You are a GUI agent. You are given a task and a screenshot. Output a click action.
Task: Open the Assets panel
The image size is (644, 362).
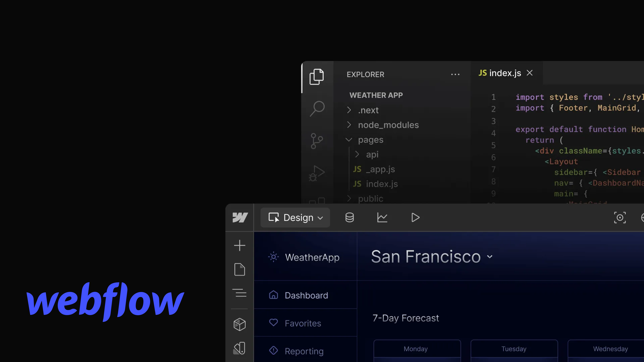coord(239,348)
